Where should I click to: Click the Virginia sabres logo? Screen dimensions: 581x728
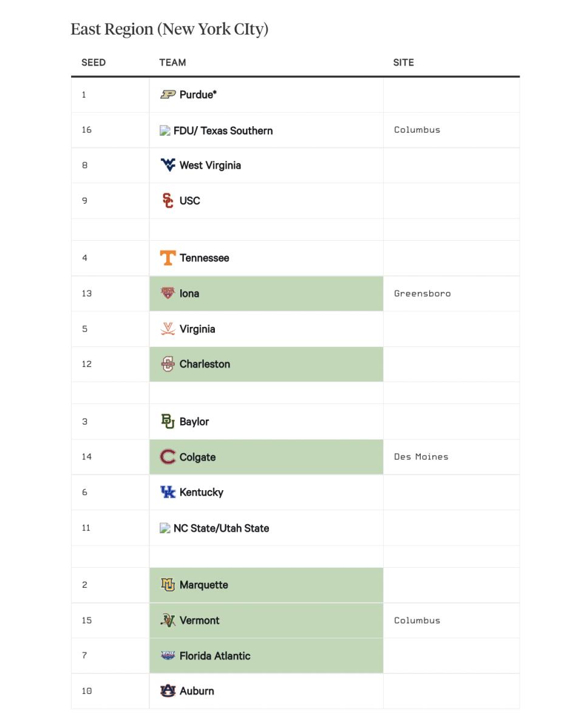(x=168, y=329)
